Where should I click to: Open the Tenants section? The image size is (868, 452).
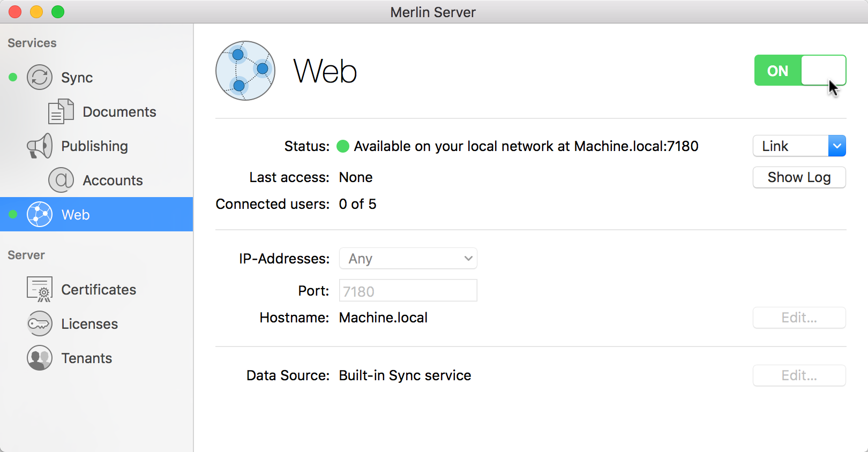coord(96,358)
